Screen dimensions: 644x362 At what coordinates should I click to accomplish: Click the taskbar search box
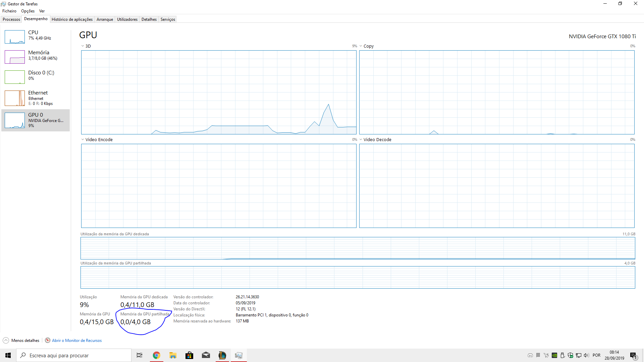coord(74,355)
